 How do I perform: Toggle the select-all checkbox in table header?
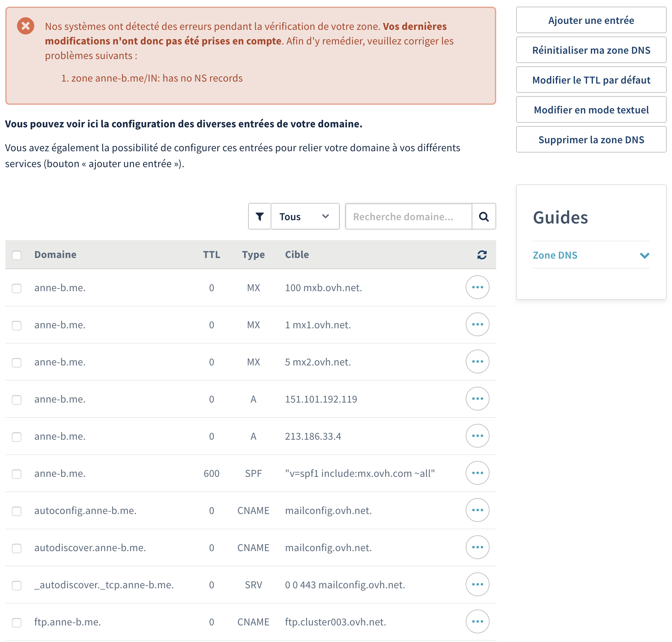click(x=17, y=255)
